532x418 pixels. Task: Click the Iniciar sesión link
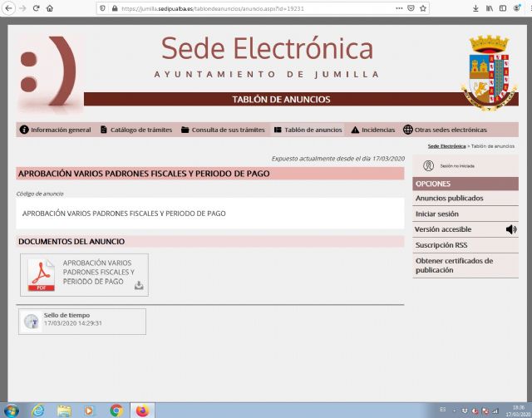[x=436, y=214]
